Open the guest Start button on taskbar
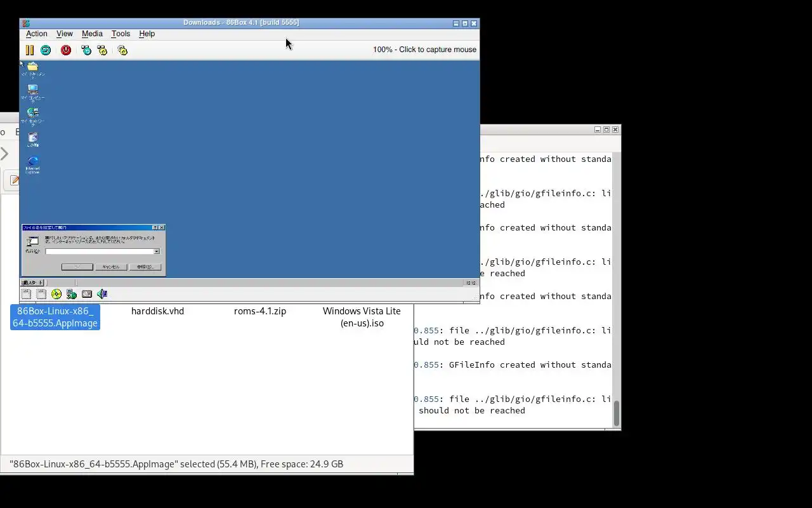The image size is (812, 508). click(32, 283)
